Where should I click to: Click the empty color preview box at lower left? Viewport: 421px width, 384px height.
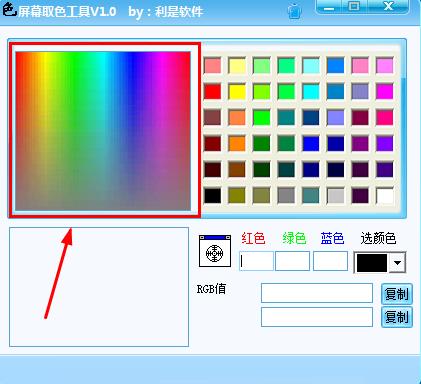coord(99,287)
